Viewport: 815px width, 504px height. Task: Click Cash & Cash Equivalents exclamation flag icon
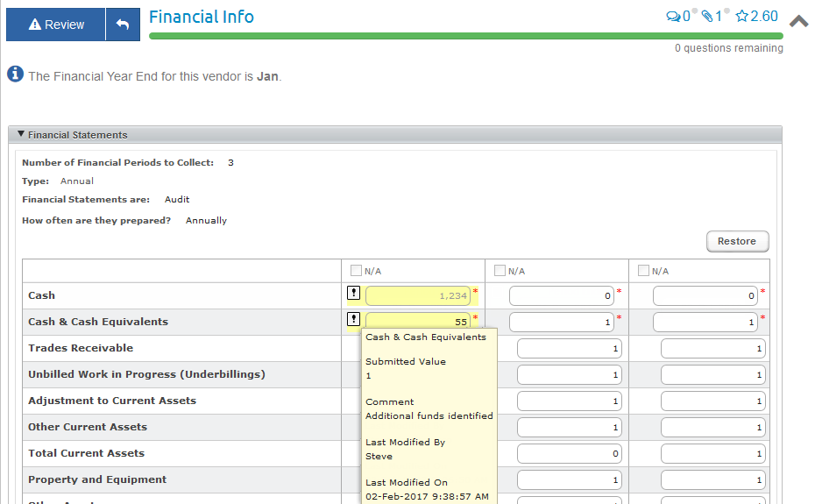click(353, 319)
